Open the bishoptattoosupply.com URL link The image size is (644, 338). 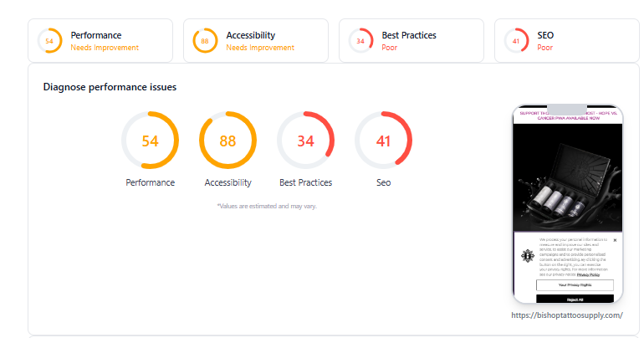[x=567, y=315]
